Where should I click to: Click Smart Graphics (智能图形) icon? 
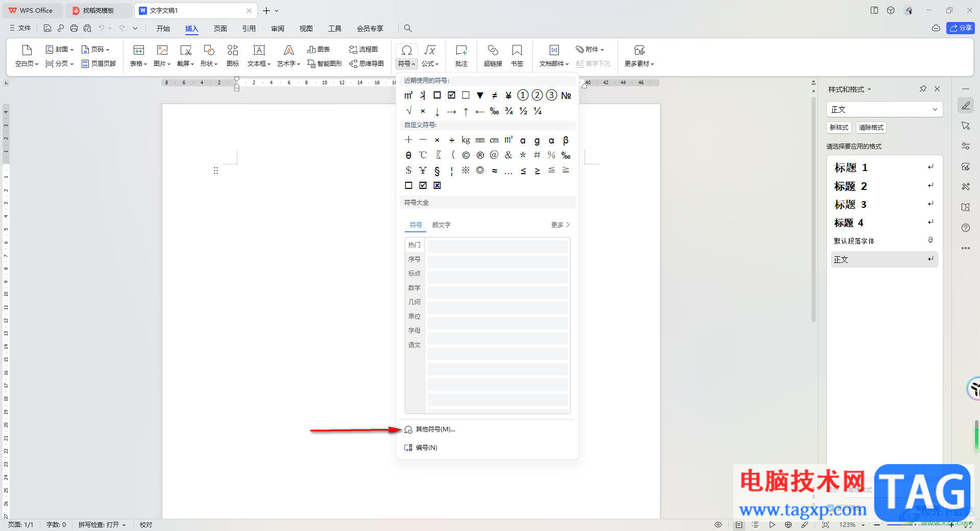point(324,64)
